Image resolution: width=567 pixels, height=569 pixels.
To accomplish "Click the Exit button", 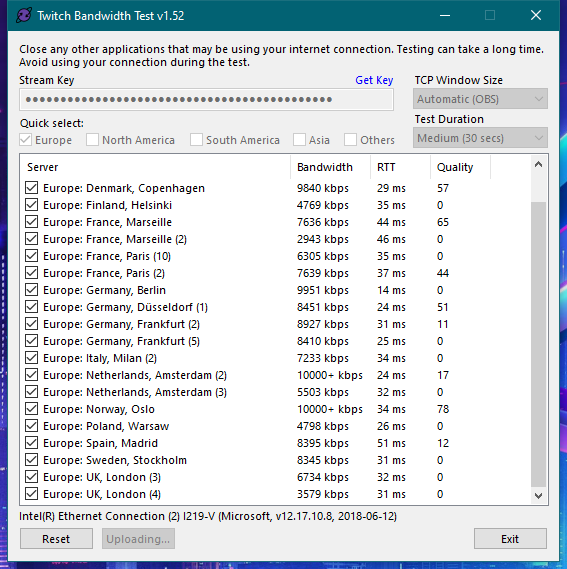I will (x=510, y=539).
